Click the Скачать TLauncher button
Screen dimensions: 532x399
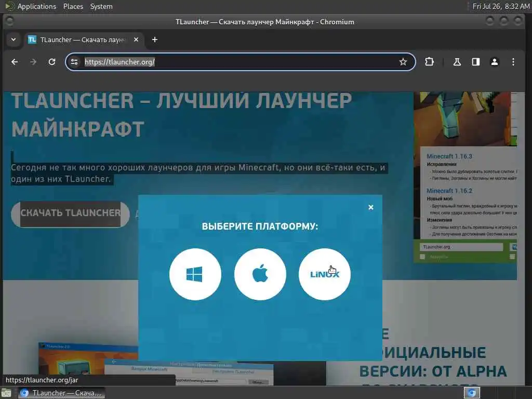point(70,215)
